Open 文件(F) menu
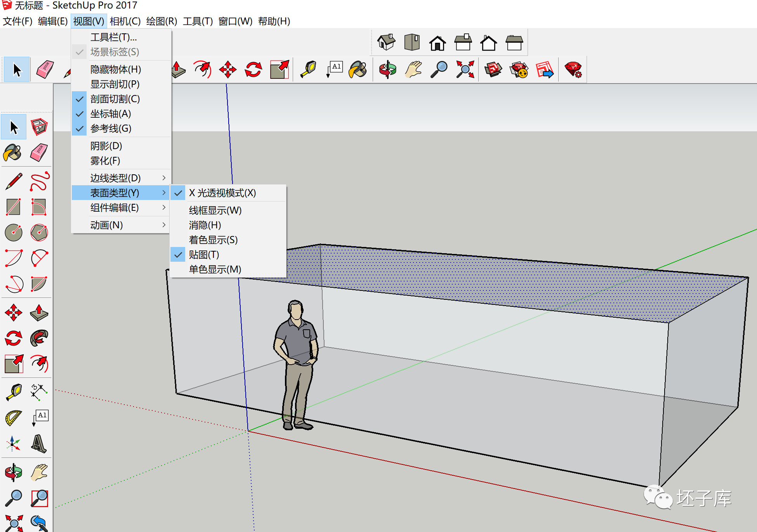Screen dimensions: 757x532 pyautogui.click(x=17, y=21)
